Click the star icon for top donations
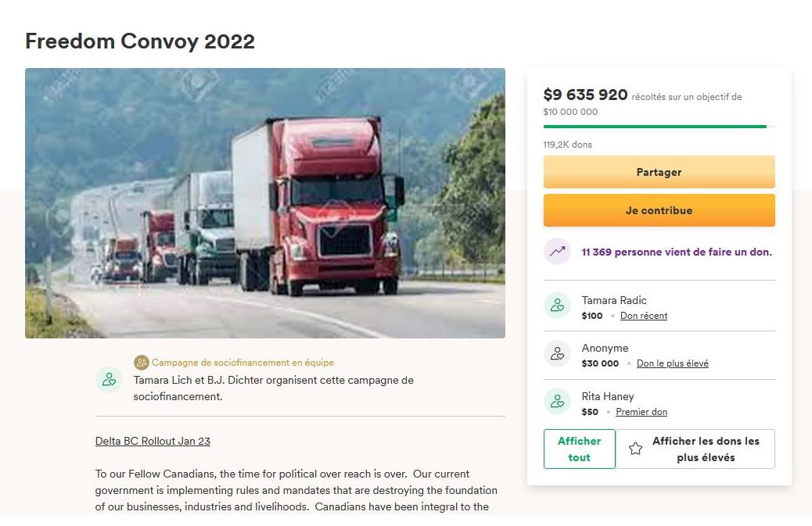The height and width of the screenshot is (526, 812). tap(636, 449)
